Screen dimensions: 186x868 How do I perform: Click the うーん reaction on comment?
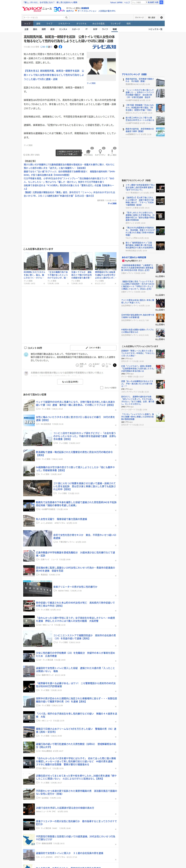click(104, 365)
